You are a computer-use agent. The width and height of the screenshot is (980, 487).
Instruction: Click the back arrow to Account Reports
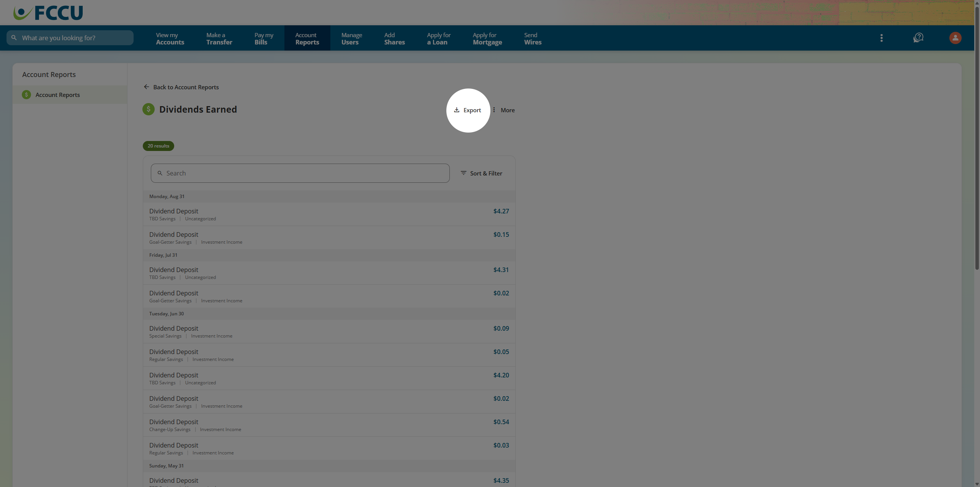pos(146,87)
